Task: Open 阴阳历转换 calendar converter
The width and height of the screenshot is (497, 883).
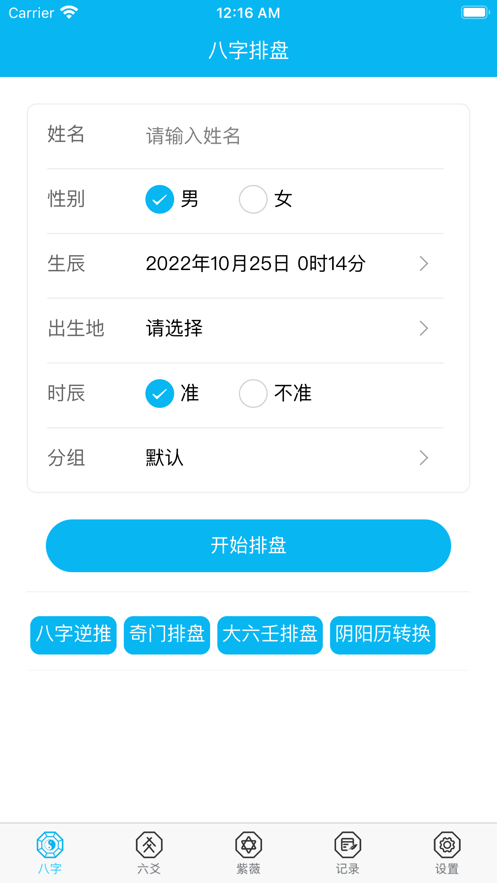Action: 383,635
